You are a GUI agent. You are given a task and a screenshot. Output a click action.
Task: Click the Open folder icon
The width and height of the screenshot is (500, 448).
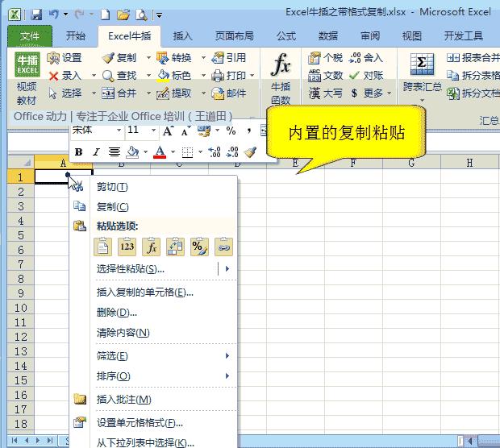(123, 15)
